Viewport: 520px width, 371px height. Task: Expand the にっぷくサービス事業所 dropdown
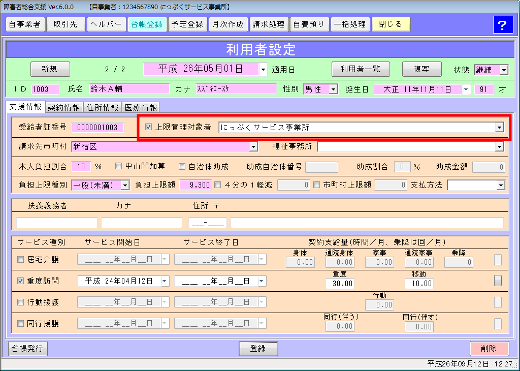coord(499,127)
